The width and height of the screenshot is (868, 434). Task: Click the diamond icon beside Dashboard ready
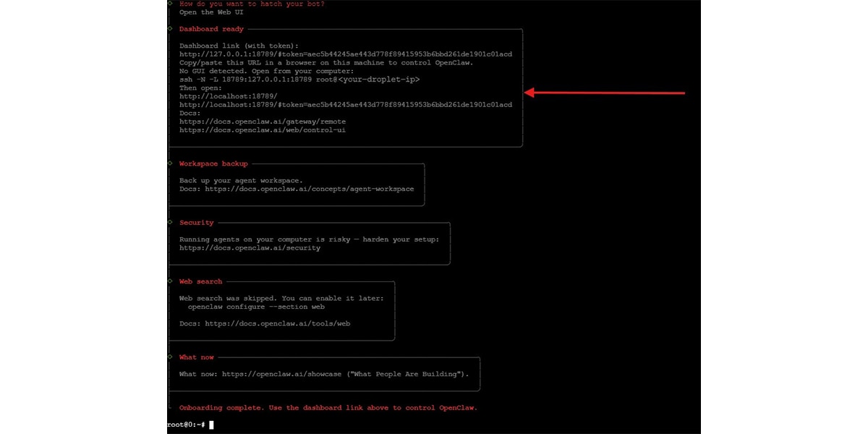point(170,29)
